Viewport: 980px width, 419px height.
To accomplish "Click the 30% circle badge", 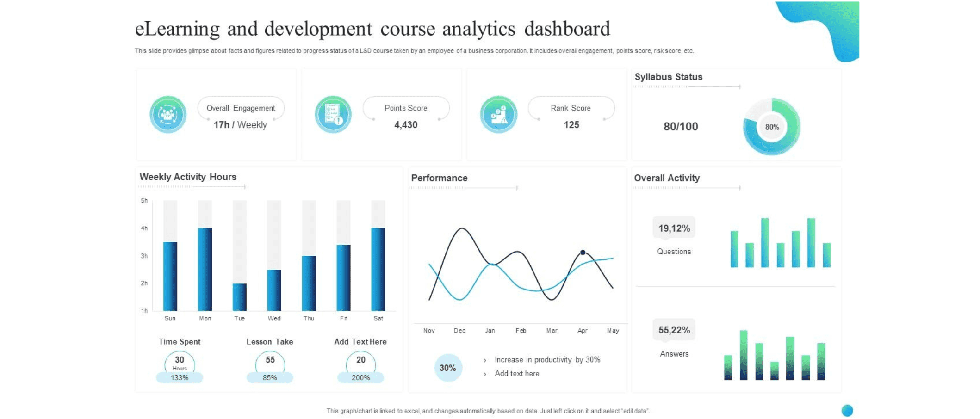I will click(x=448, y=368).
